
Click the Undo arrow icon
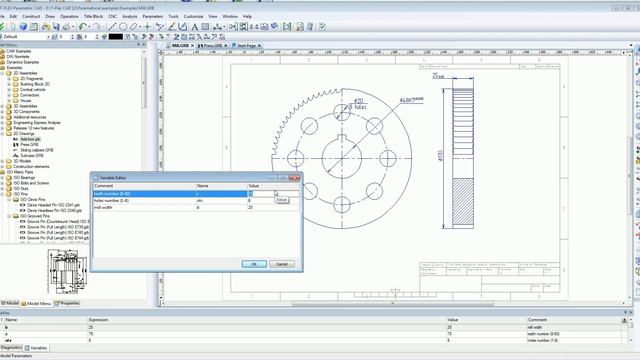[x=83, y=27]
